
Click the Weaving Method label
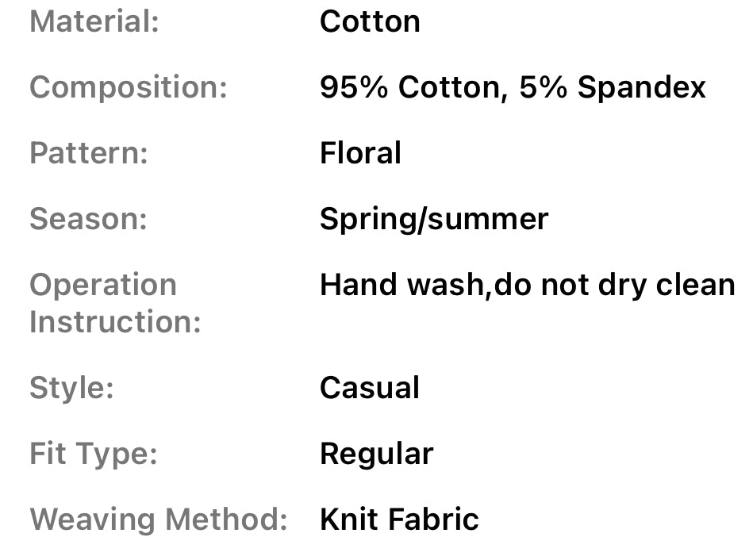point(158,520)
